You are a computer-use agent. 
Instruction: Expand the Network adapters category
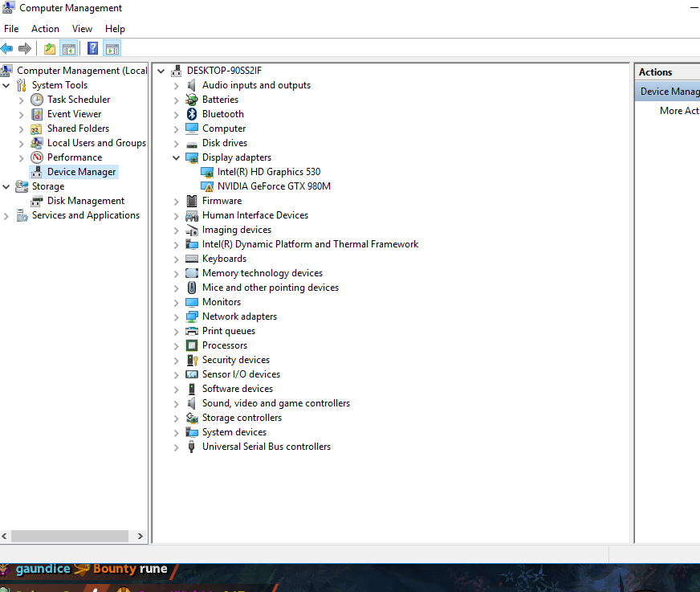(x=177, y=317)
